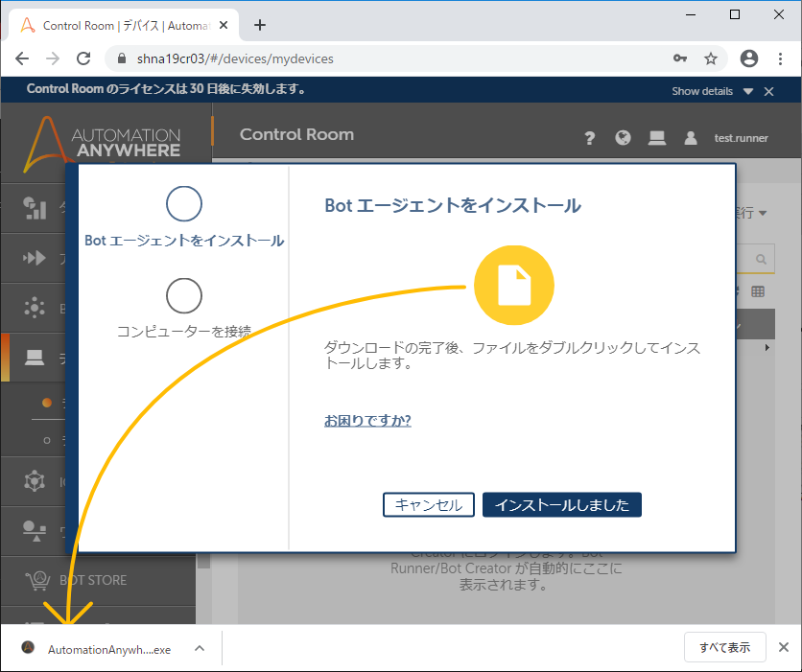Screen dimensions: 802x672
Task: Select the Bot エージェントをインストール step circle
Action: click(x=184, y=204)
